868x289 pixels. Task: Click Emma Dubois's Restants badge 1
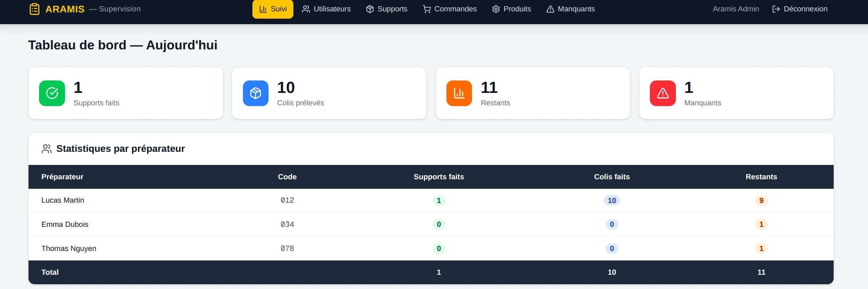click(x=761, y=224)
